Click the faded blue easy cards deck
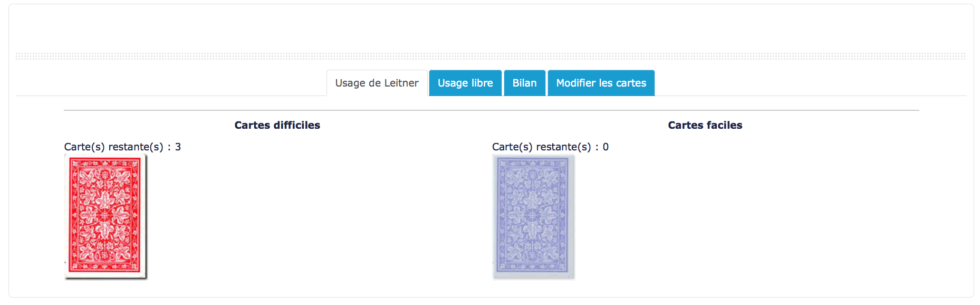 coord(533,216)
